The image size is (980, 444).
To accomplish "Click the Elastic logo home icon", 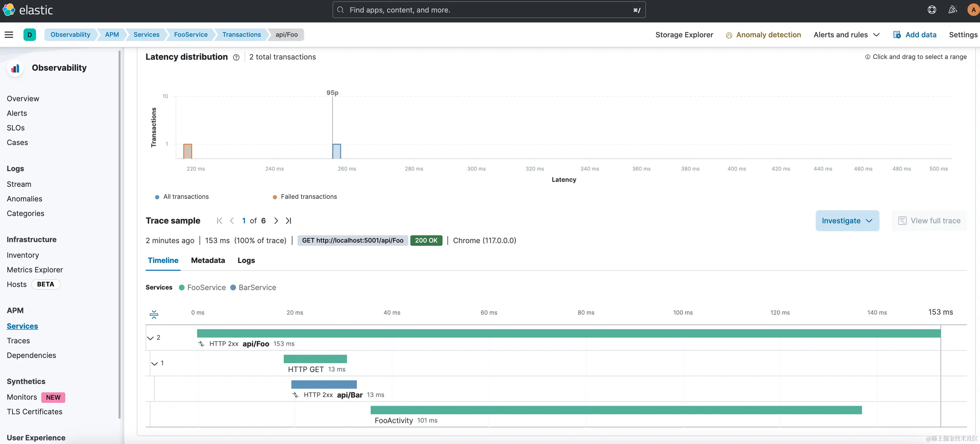I will coord(9,10).
